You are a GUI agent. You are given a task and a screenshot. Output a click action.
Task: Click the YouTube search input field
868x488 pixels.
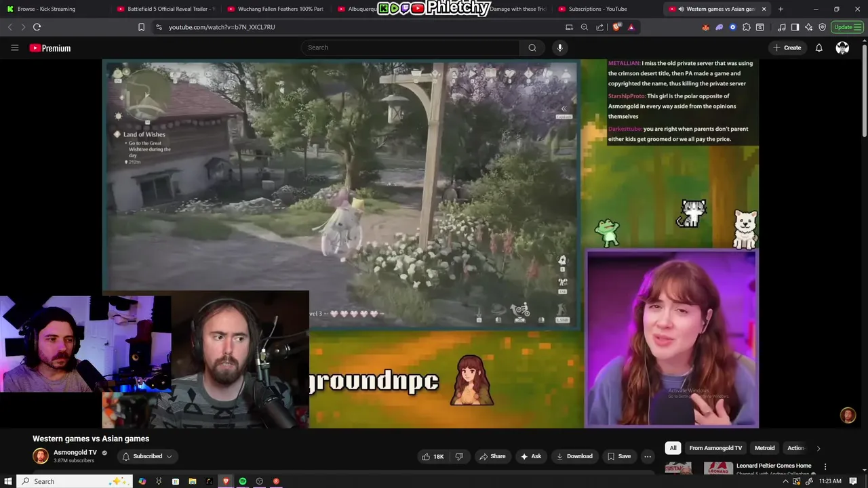410,47
